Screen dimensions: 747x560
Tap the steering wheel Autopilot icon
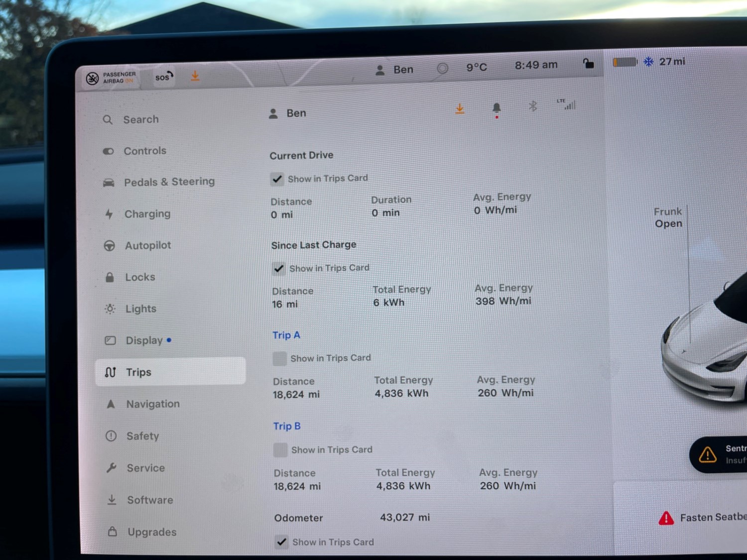click(110, 246)
